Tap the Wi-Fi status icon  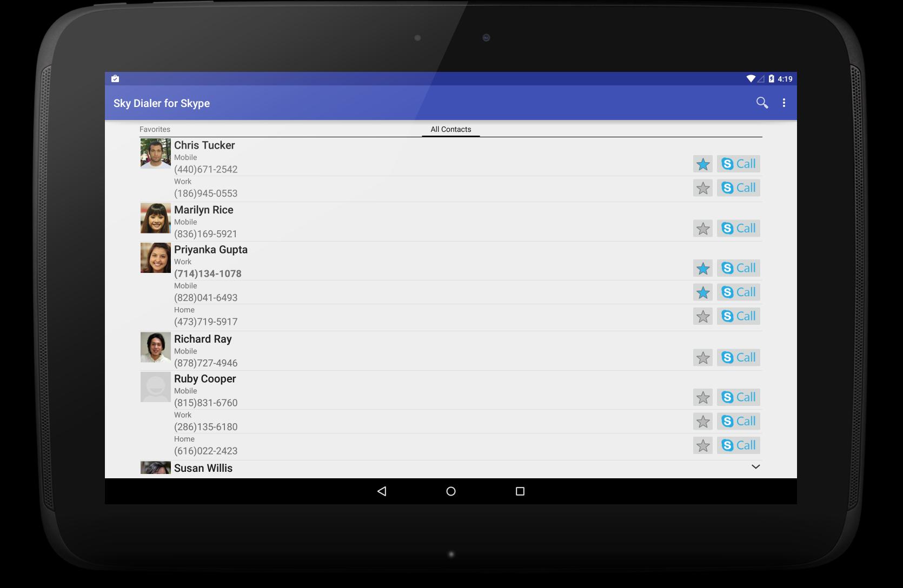[751, 79]
